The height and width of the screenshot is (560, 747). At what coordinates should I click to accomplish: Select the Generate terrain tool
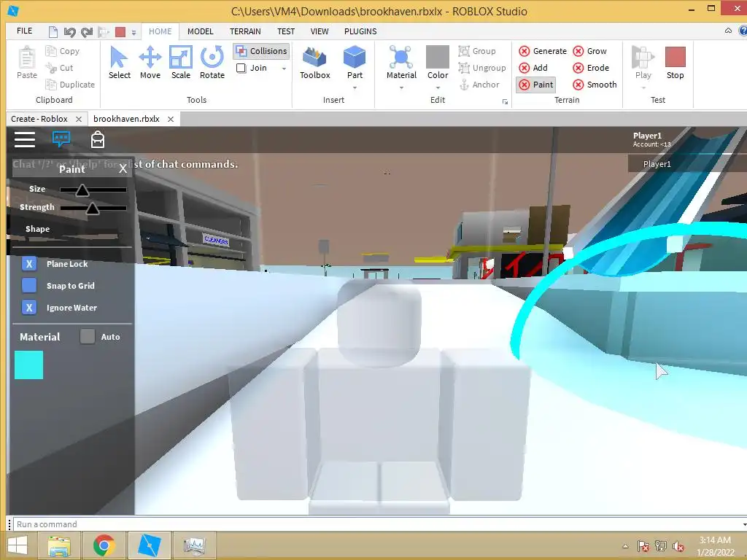543,51
